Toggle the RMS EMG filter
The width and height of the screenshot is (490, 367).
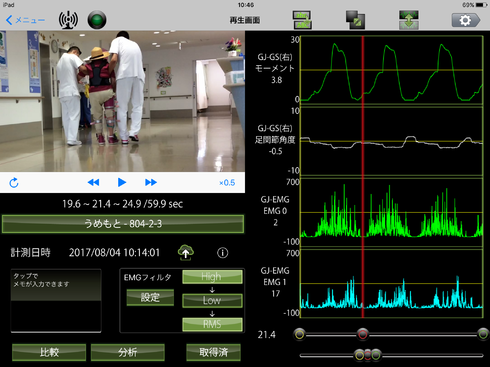pyautogui.click(x=212, y=324)
